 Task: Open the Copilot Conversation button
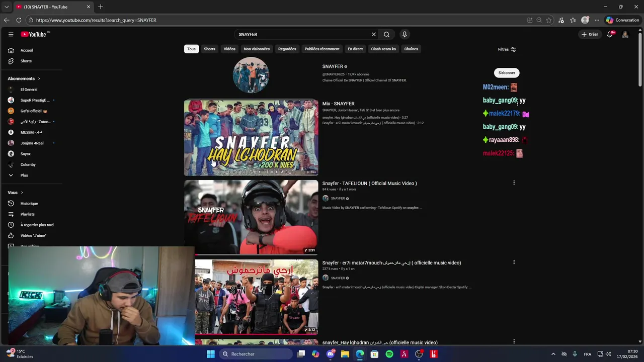tap(622, 20)
